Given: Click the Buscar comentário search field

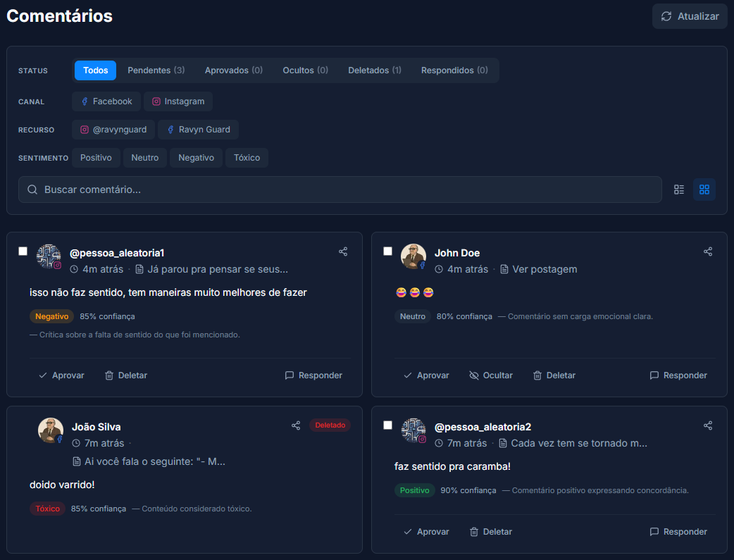Looking at the screenshot, I should coord(340,189).
